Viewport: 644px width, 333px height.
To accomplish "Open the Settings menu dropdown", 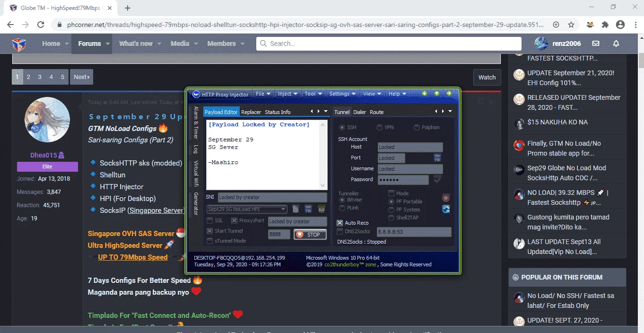I will click(x=342, y=94).
